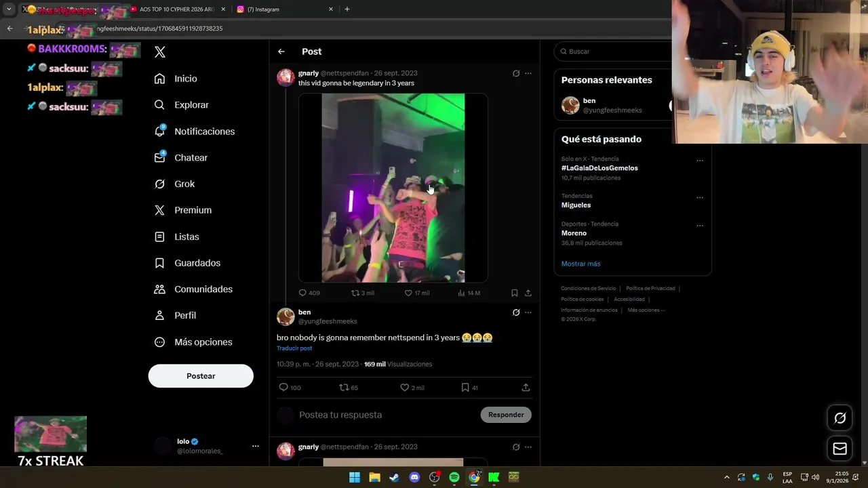Image resolution: width=868 pixels, height=488 pixels.
Task: Open Grok icon on gnarly's quoted post
Action: (516, 73)
